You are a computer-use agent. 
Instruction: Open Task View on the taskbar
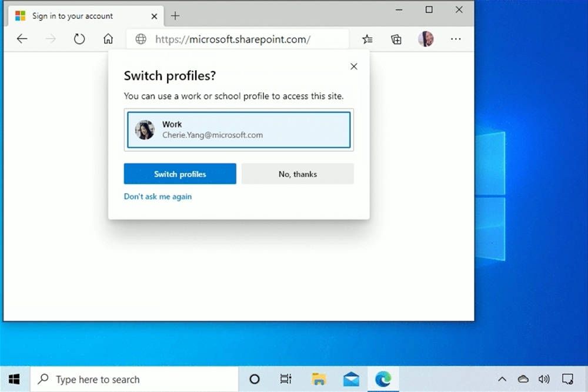(286, 379)
